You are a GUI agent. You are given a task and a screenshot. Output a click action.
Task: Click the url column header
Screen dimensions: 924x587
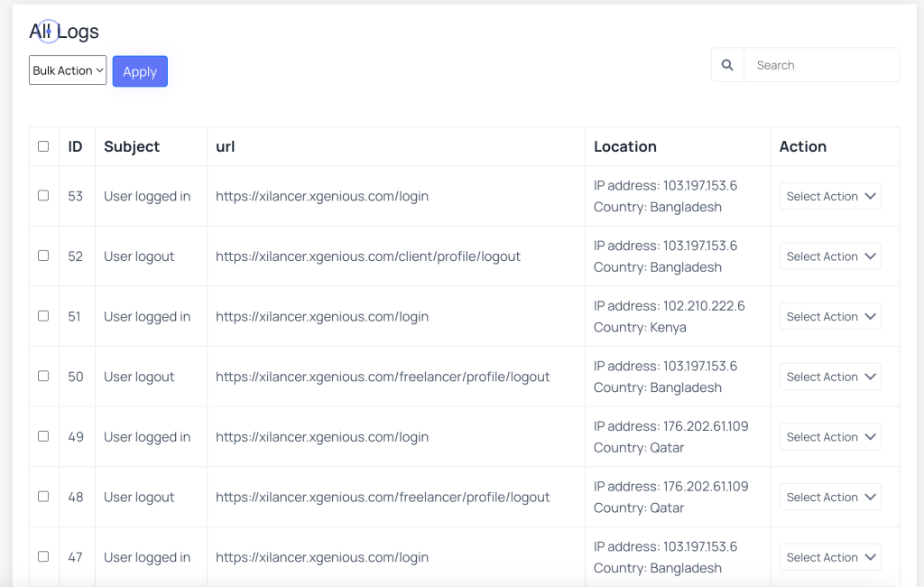pyautogui.click(x=225, y=146)
